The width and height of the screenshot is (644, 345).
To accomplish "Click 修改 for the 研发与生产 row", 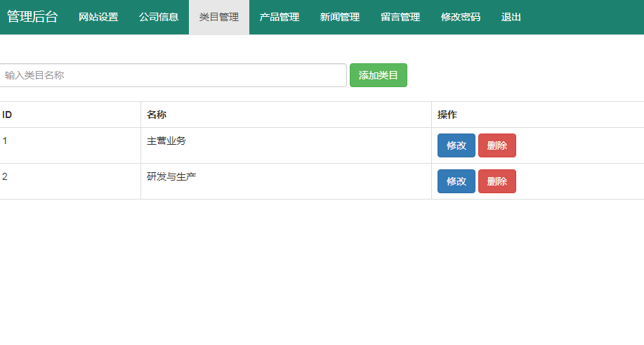I will [x=456, y=181].
